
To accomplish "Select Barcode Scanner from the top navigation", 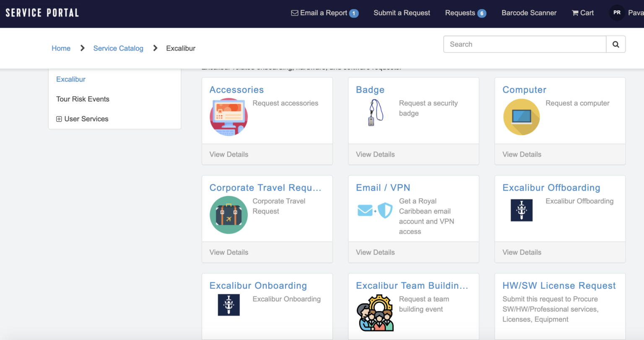I will (x=529, y=13).
